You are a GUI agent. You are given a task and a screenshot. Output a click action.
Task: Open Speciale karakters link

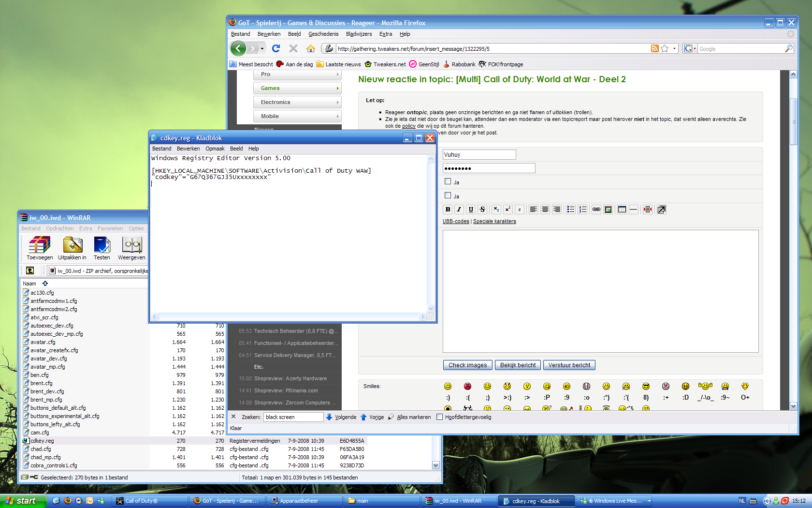pyautogui.click(x=494, y=221)
